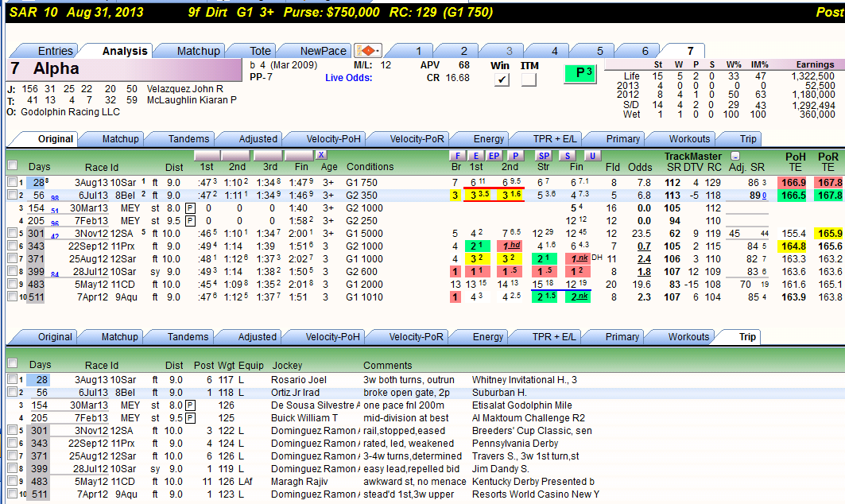Switch to the Entries tab

click(55, 51)
